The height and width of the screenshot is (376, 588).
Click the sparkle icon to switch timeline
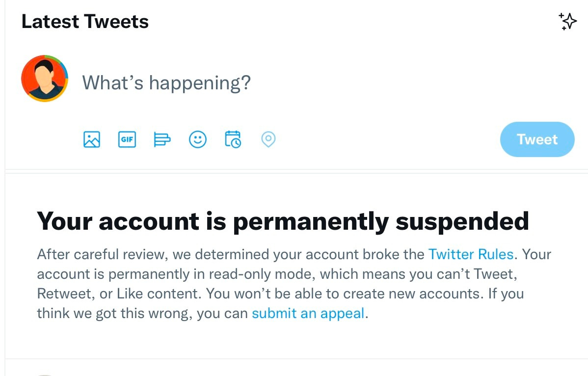click(568, 22)
